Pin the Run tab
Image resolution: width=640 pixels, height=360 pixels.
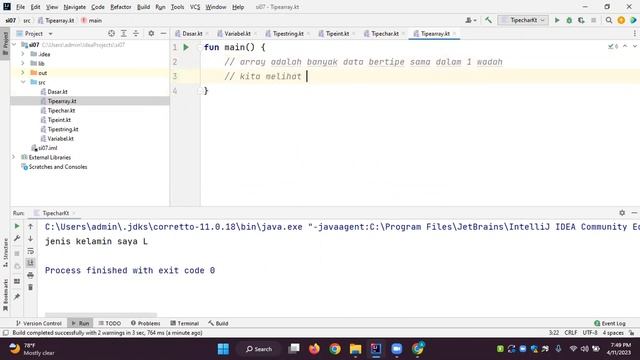[17, 297]
